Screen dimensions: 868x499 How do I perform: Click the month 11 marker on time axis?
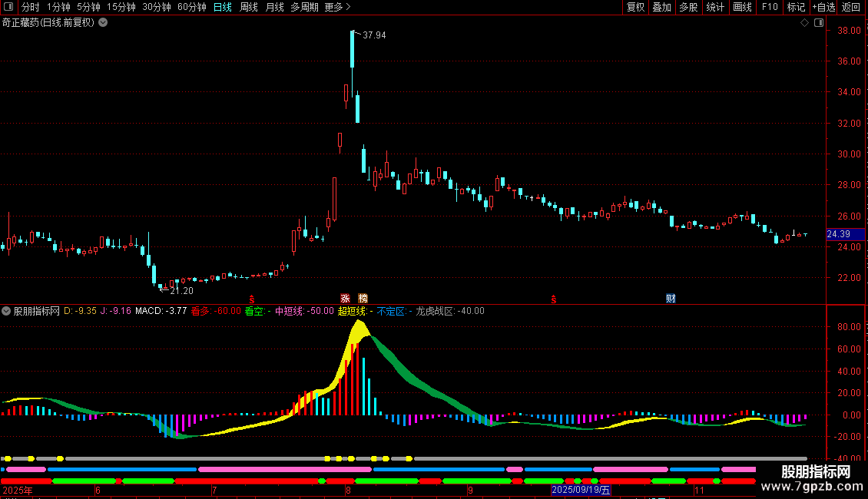[700, 490]
